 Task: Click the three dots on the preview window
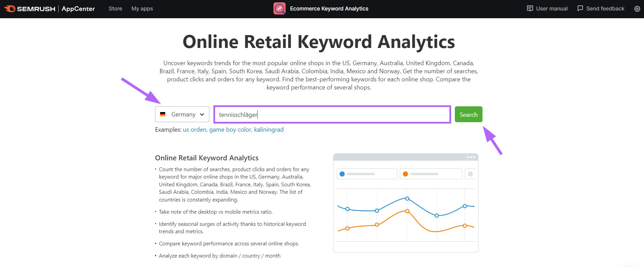click(471, 157)
